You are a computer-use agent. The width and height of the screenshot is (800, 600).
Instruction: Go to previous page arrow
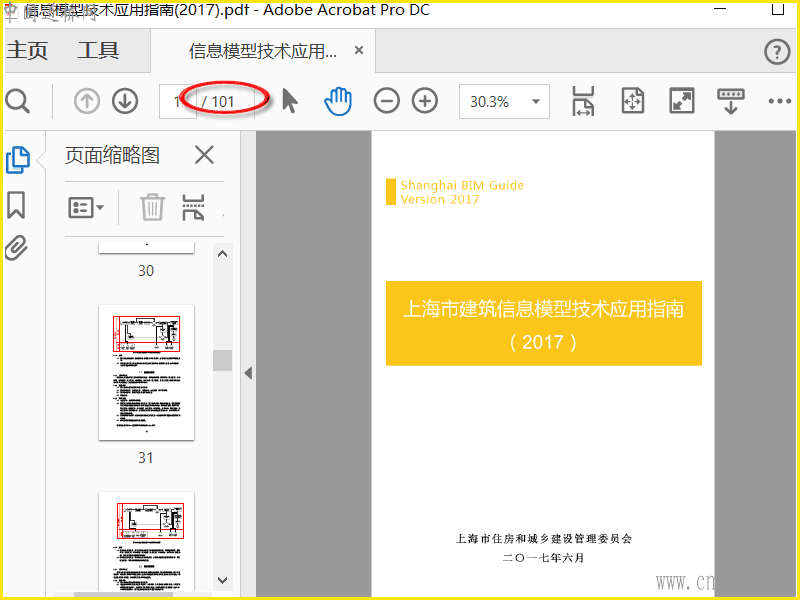[x=87, y=101]
